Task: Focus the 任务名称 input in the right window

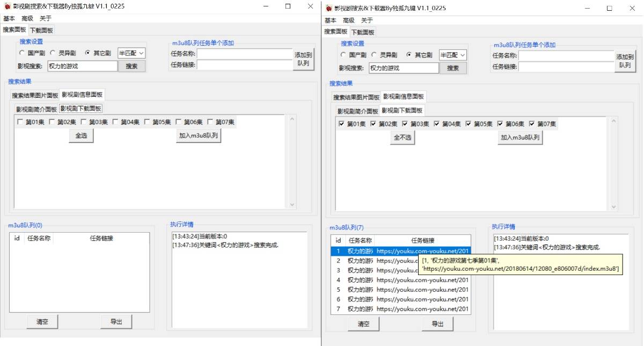Action: [566, 56]
